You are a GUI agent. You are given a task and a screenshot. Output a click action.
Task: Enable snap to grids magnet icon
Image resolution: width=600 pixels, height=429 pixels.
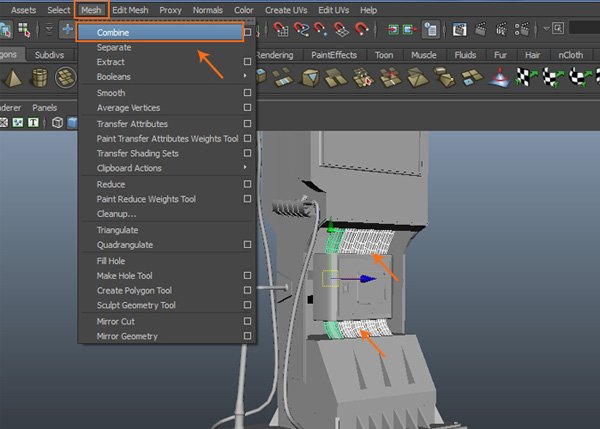[x=281, y=29]
